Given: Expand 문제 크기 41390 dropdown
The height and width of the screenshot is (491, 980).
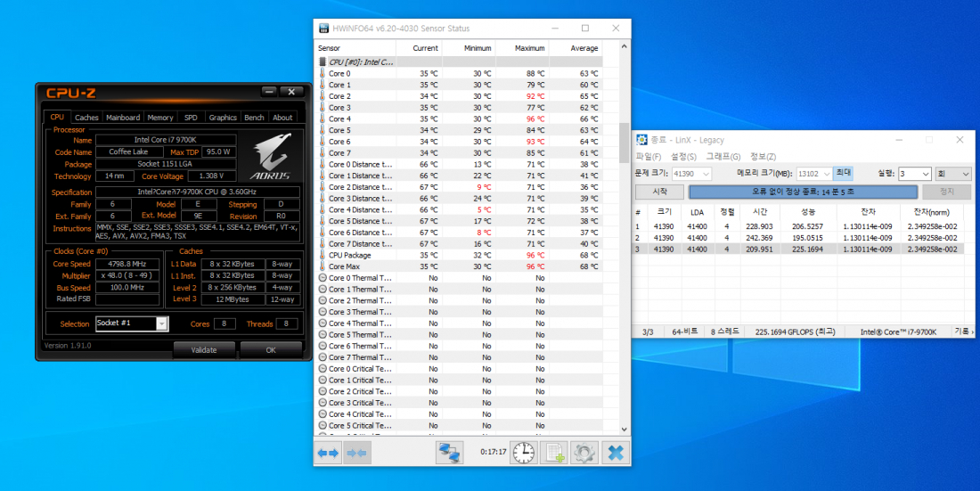Looking at the screenshot, I should coord(706,174).
